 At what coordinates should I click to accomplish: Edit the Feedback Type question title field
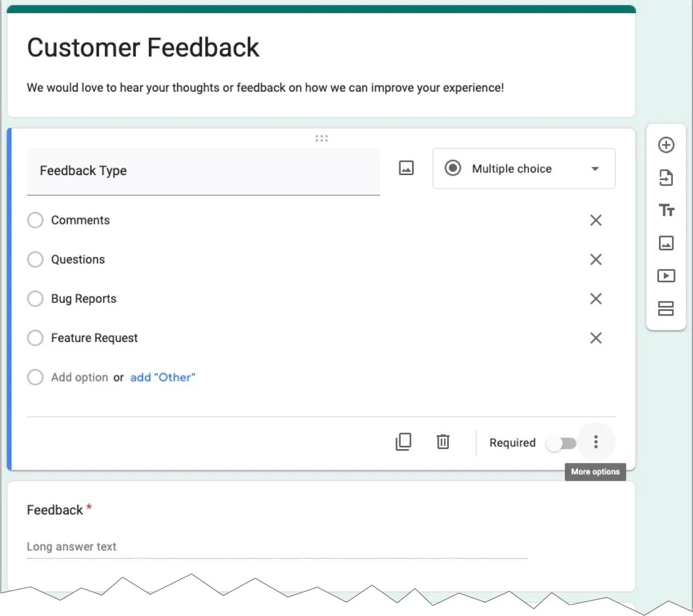(203, 171)
